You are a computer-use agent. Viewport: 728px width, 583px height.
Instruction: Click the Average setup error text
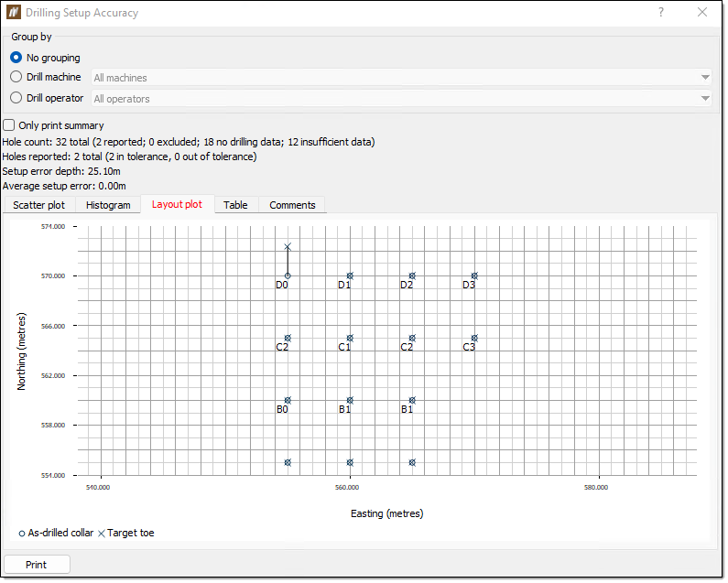[x=64, y=186]
